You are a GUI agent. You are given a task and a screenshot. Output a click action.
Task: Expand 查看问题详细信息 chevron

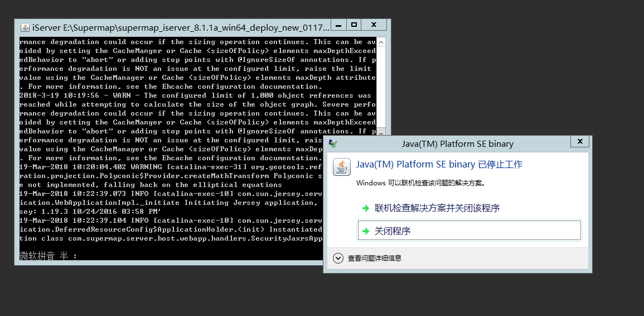pos(338,258)
